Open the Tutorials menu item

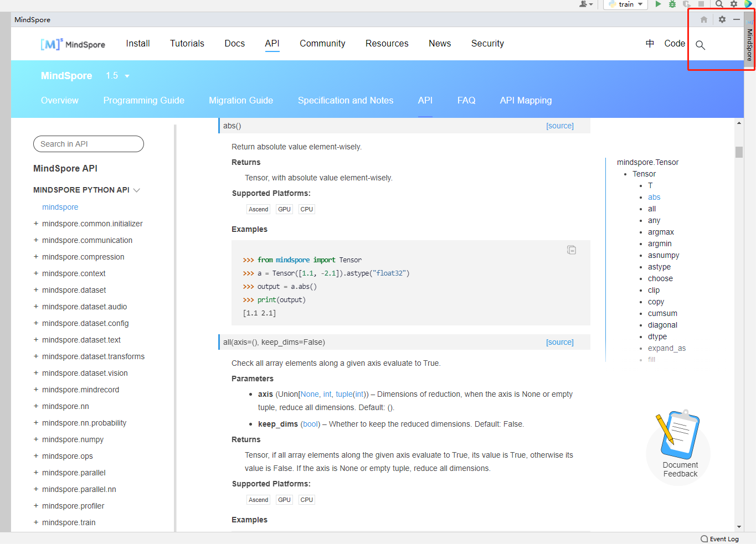tap(187, 43)
